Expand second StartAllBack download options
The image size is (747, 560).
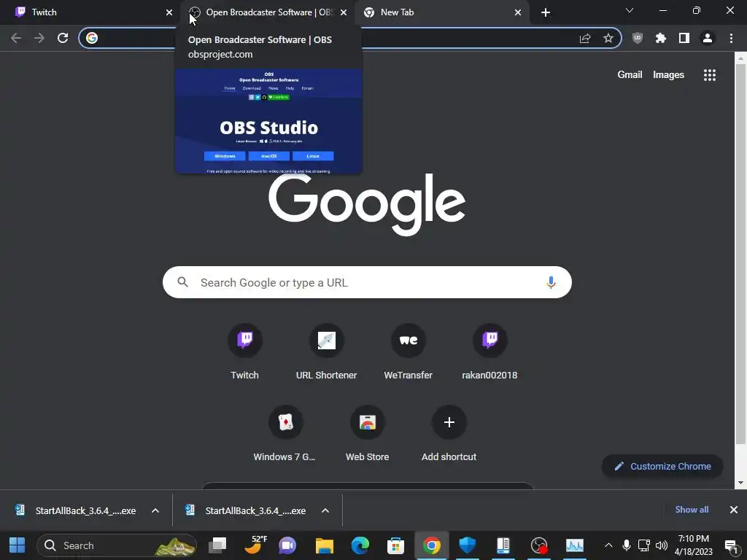325,510
